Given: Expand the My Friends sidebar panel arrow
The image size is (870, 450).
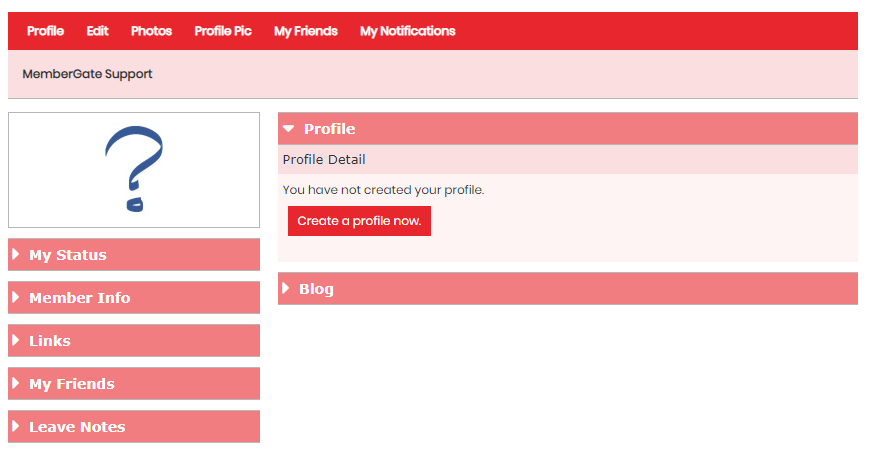Looking at the screenshot, I should pyautogui.click(x=16, y=383).
